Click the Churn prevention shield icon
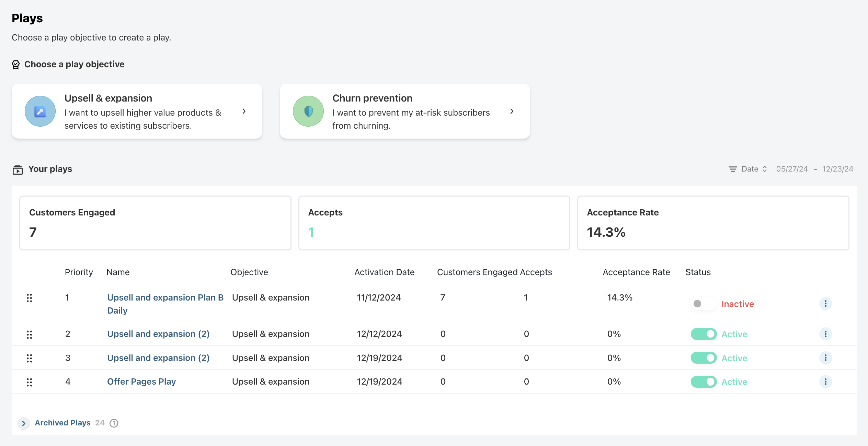This screenshot has width=868, height=446. tap(308, 111)
